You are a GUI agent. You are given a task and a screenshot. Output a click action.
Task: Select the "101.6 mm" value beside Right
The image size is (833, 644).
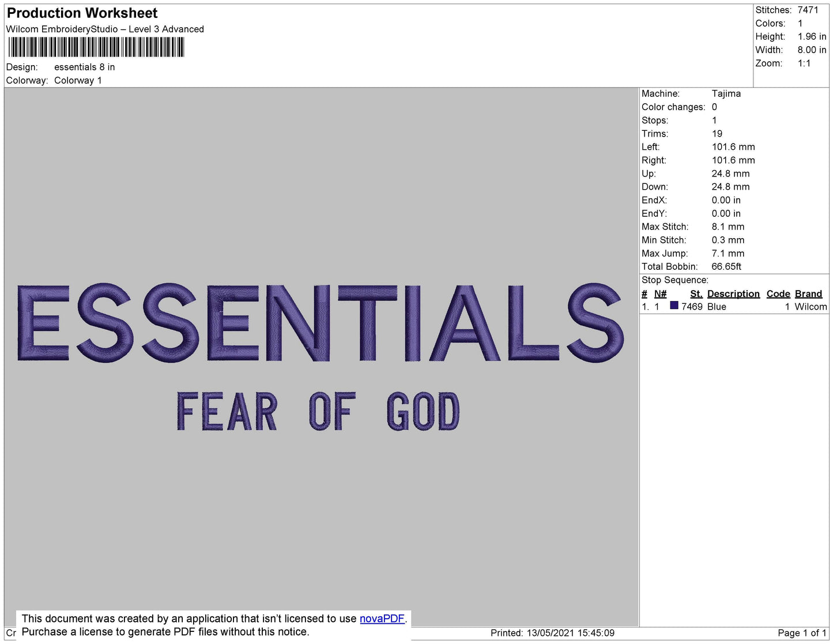coord(733,160)
